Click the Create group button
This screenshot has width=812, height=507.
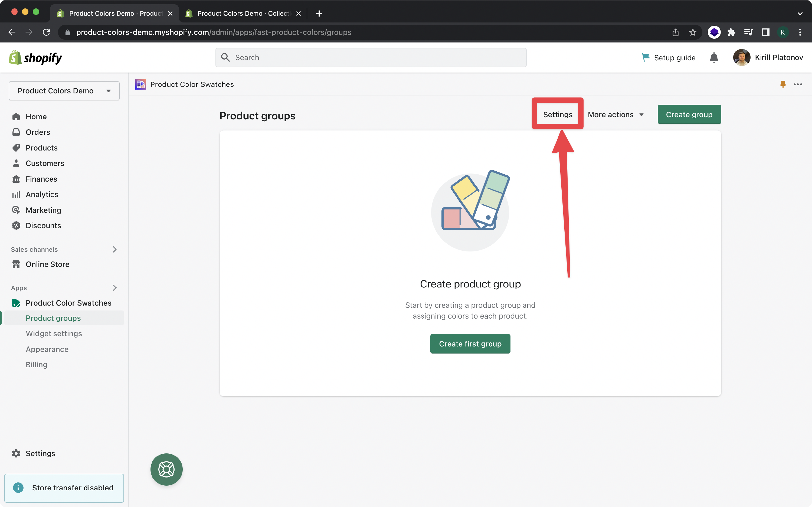pyautogui.click(x=689, y=115)
